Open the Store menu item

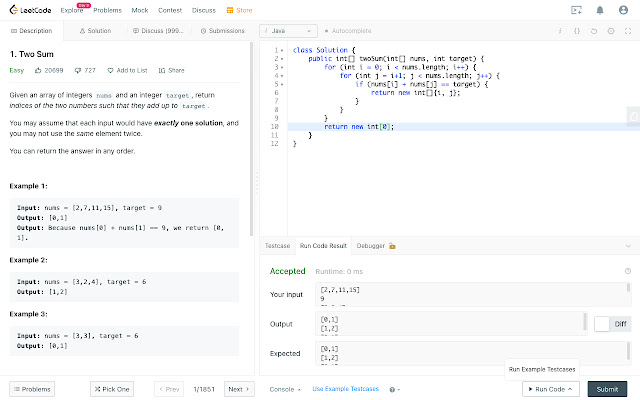point(240,10)
